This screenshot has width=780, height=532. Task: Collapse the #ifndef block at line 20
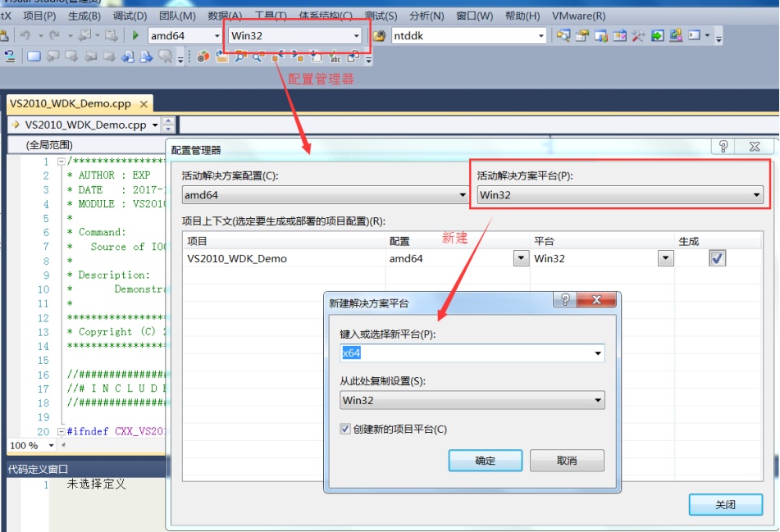pos(61,431)
